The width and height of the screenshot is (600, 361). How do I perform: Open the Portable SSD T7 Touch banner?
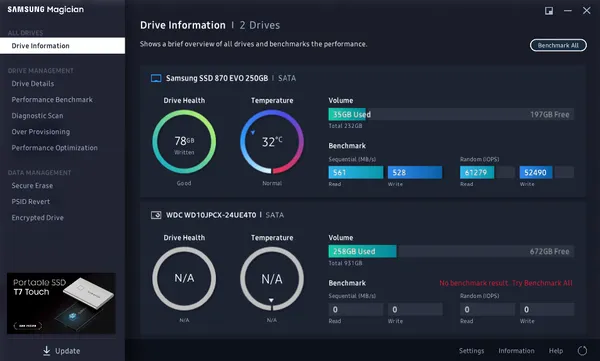(61, 303)
